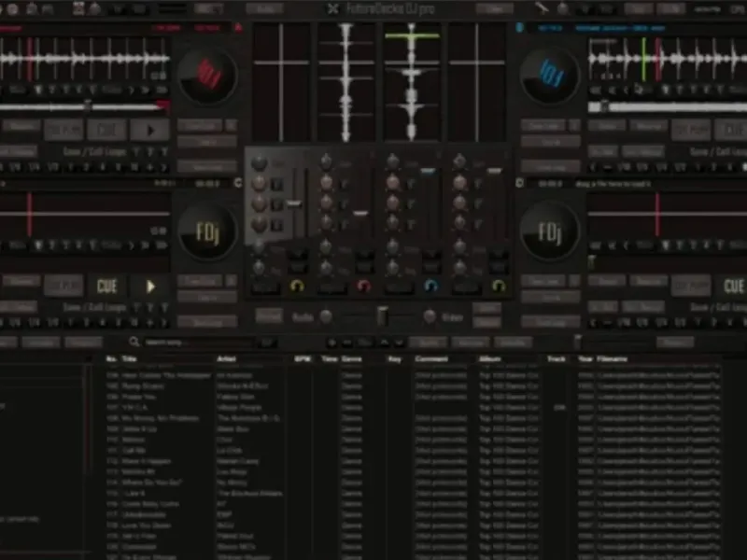Toggle the high EQ kill switch on mixer channel 1
The image size is (747, 560).
[x=276, y=184]
